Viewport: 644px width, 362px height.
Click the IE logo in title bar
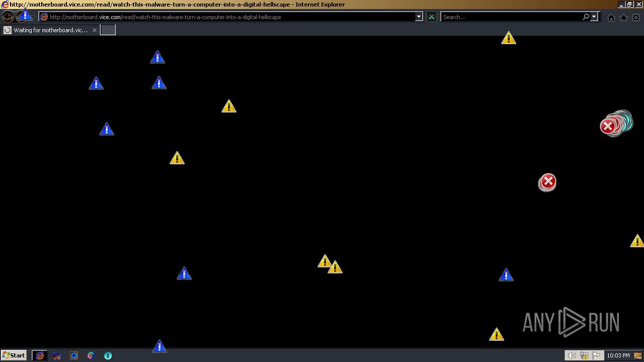[5, 5]
